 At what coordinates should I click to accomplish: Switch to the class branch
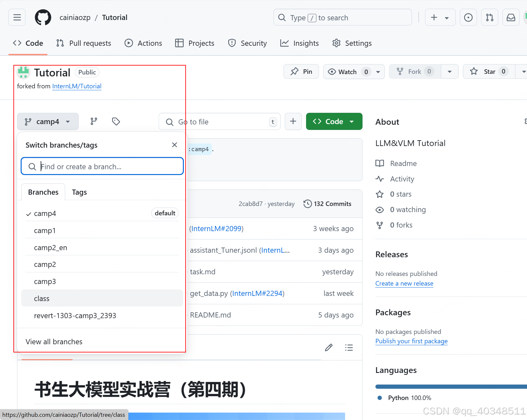[102, 298]
